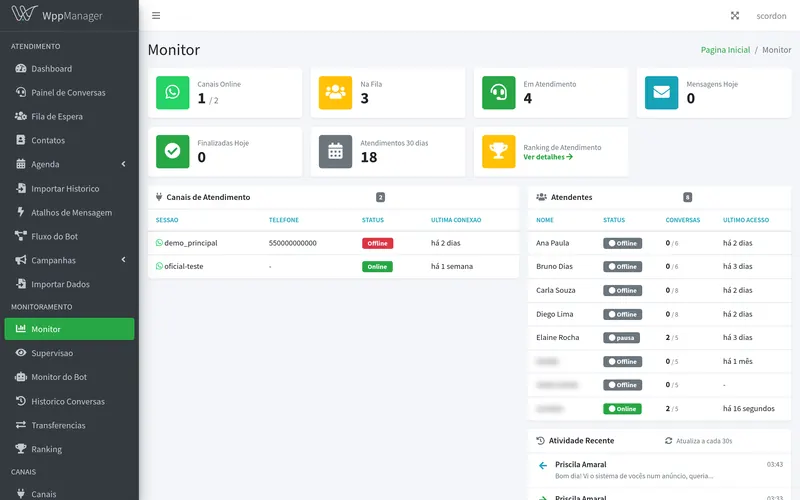The image size is (800, 500).
Task: Expand the Campanhas sidebar submenu
Action: click(69, 260)
